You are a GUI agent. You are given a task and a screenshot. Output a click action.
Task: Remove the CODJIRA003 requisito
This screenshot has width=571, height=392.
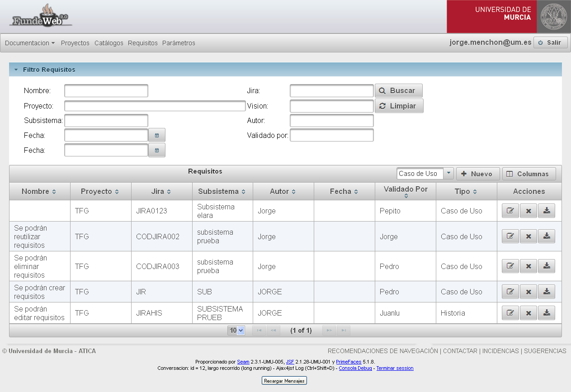(x=529, y=266)
